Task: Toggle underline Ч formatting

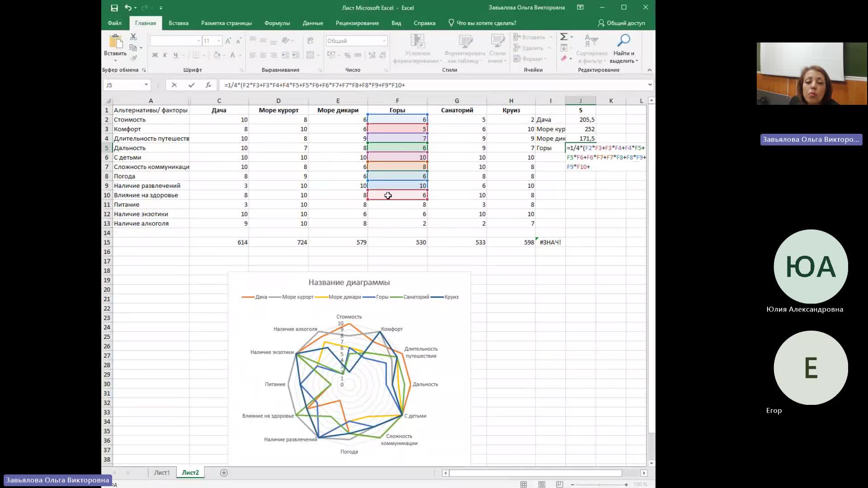Action: pyautogui.click(x=175, y=55)
